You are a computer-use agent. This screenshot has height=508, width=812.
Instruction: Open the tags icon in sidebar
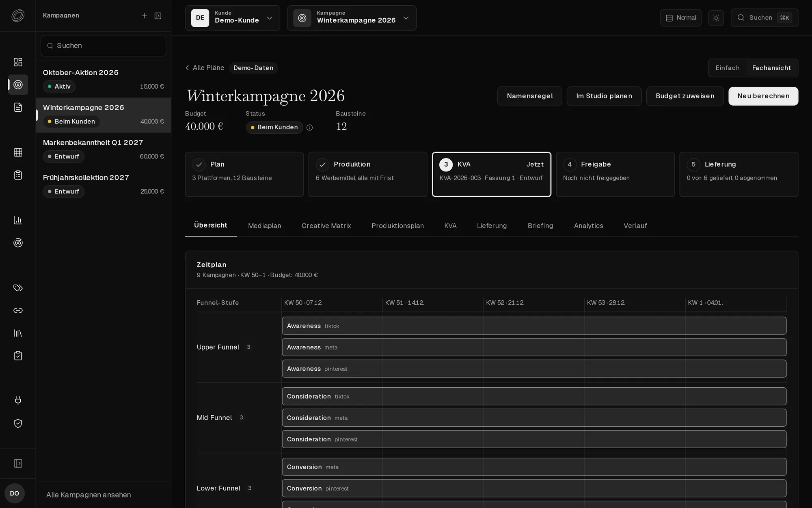[x=18, y=288]
